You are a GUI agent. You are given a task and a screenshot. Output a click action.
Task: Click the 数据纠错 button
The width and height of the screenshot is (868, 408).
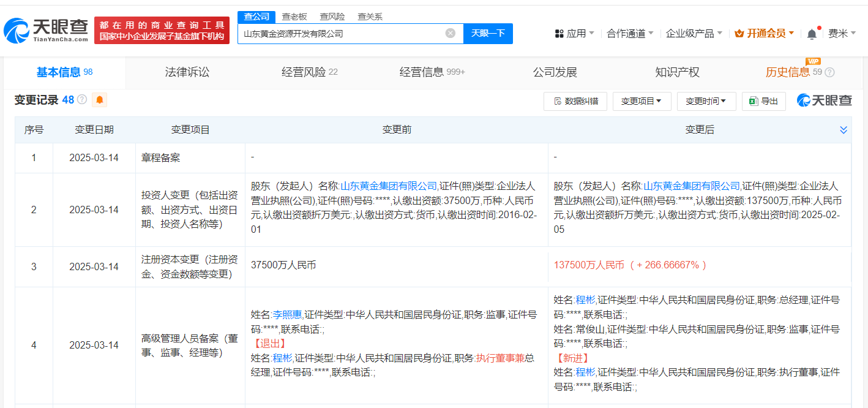[575, 101]
